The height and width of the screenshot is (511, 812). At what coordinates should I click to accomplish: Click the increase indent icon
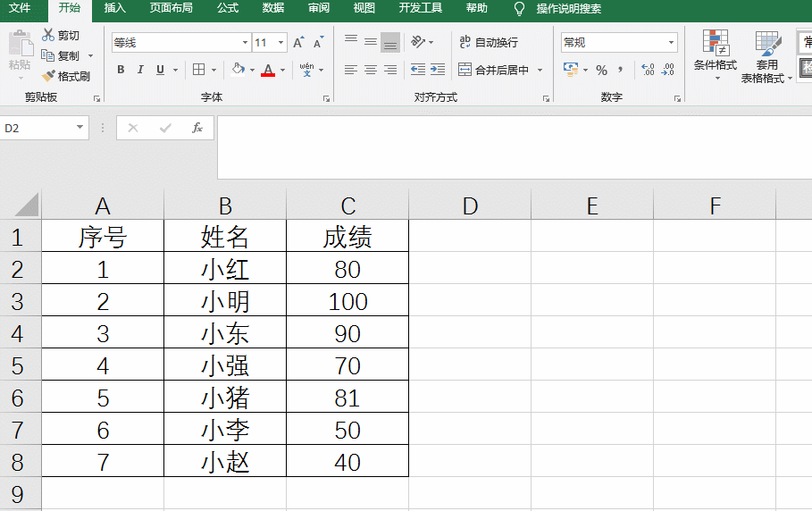(x=438, y=70)
